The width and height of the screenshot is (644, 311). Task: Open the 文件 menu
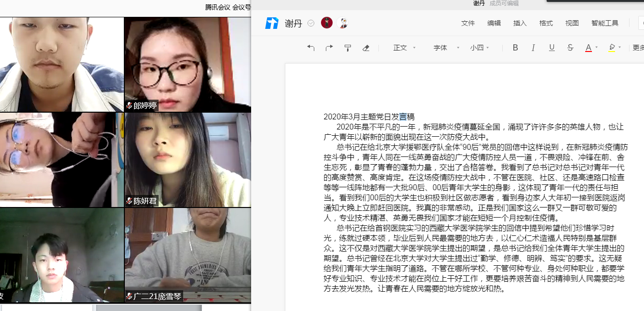pyautogui.click(x=468, y=23)
